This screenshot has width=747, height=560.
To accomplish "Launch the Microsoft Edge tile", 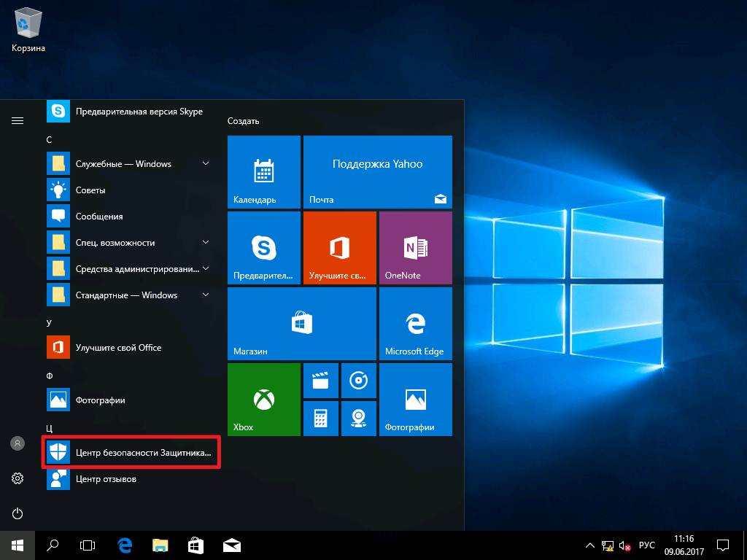I will click(415, 323).
